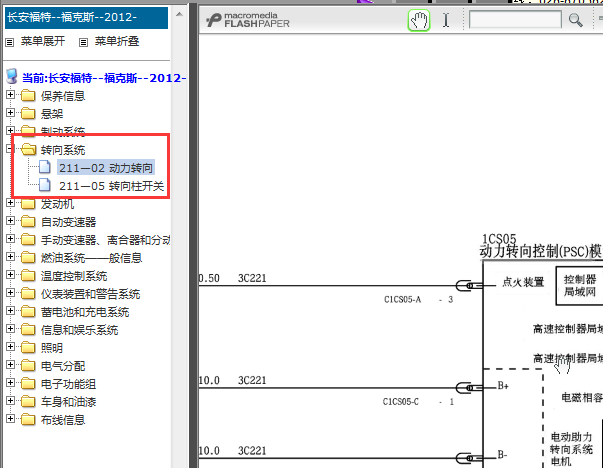Select the 发动机 tree item
603x468 pixels.
(x=57, y=204)
